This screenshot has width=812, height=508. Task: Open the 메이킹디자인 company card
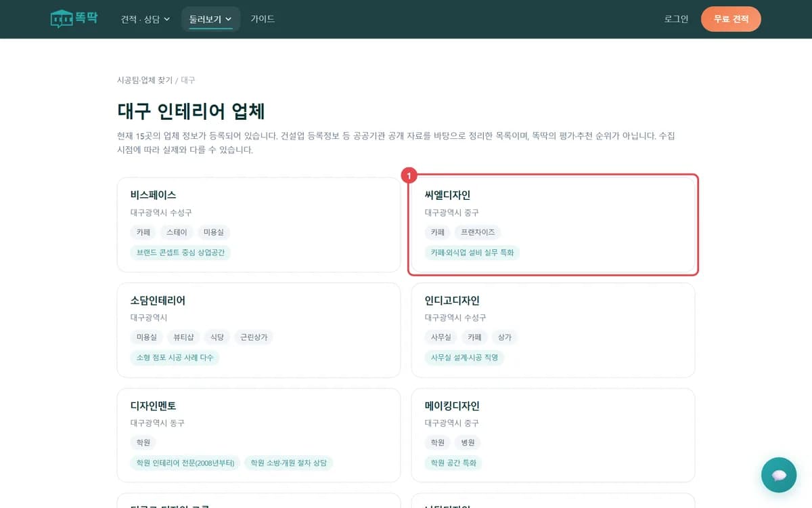(553, 435)
